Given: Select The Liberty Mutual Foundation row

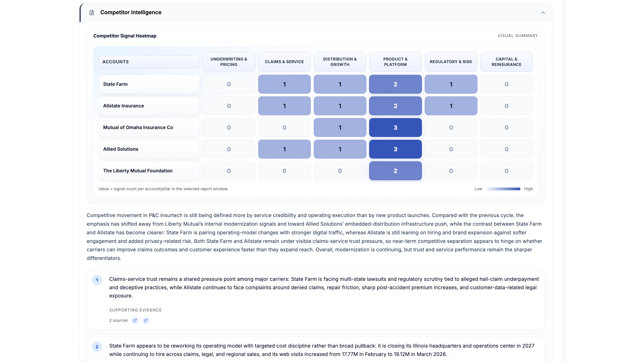Looking at the screenshot, I should pyautogui.click(x=149, y=171).
